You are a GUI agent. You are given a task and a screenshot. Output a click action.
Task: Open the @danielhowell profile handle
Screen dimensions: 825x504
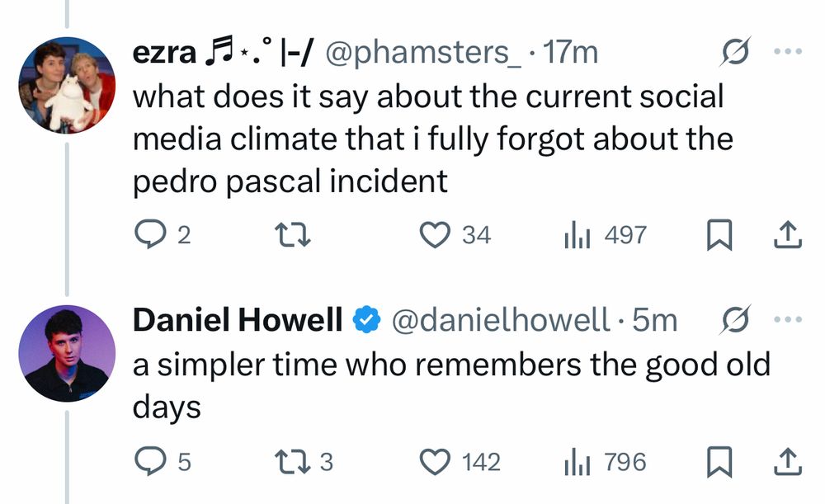click(x=500, y=320)
